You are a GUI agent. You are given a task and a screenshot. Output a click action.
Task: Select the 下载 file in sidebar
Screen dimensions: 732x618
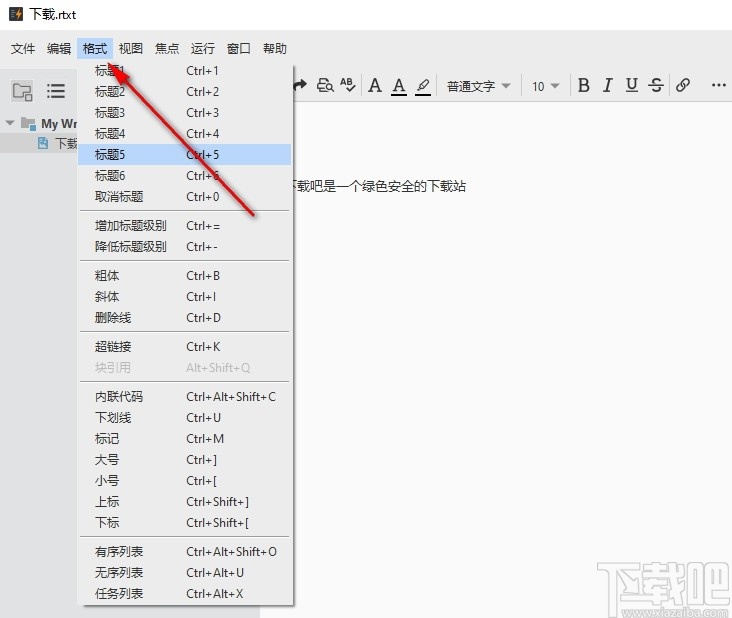[57, 143]
